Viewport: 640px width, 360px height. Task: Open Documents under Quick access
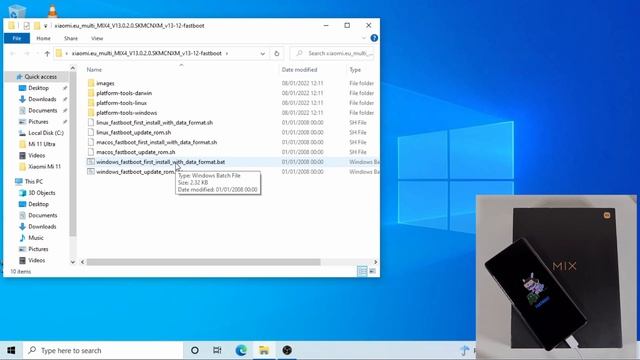pyautogui.click(x=42, y=111)
